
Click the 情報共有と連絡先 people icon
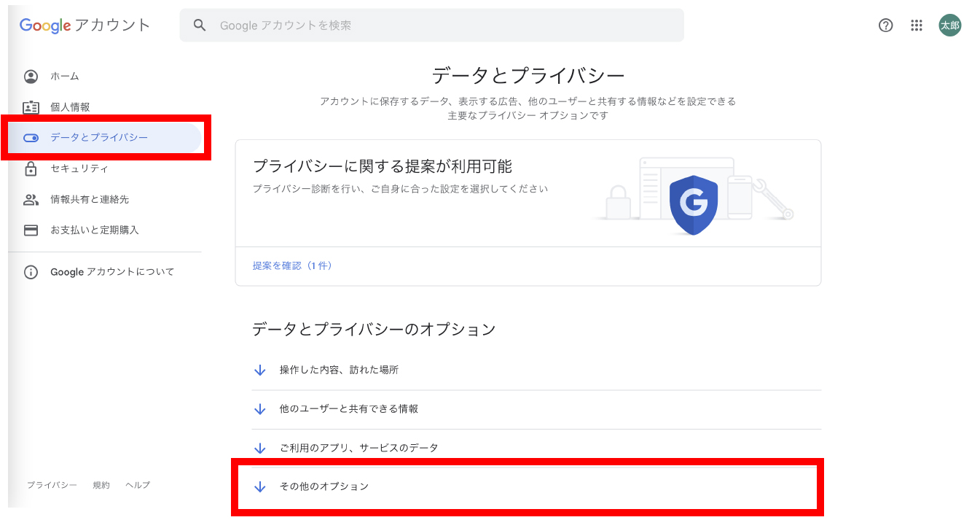[31, 199]
